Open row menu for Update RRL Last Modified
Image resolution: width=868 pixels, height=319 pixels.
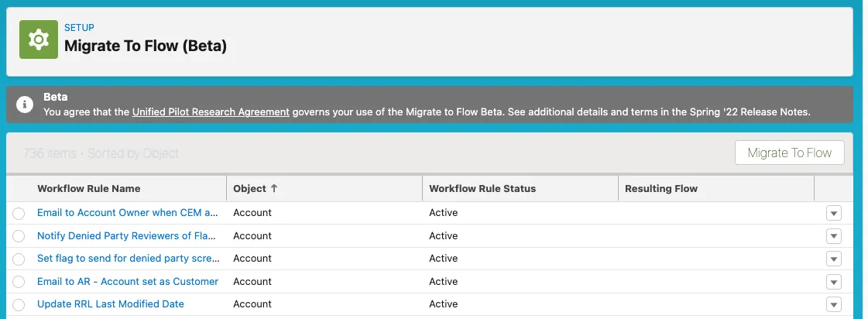(834, 304)
